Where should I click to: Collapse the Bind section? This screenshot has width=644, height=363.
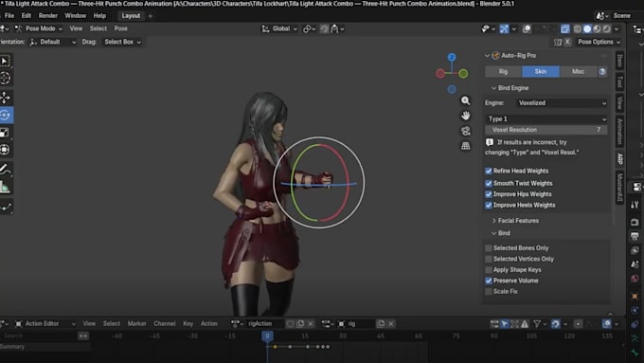pyautogui.click(x=501, y=233)
